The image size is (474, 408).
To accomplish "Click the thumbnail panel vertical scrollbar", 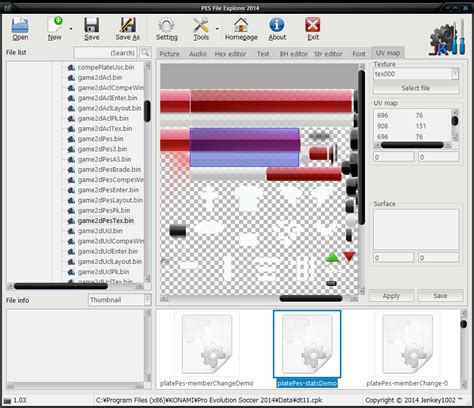I will [463, 324].
